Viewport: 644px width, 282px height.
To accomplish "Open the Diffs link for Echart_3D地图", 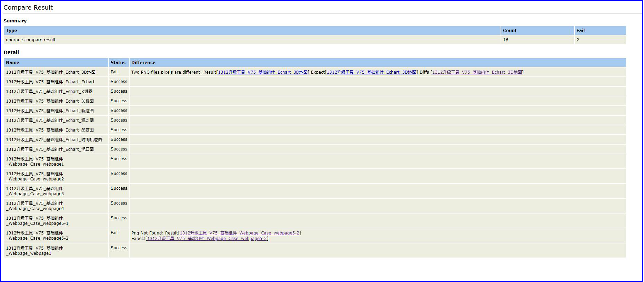I will (x=477, y=72).
